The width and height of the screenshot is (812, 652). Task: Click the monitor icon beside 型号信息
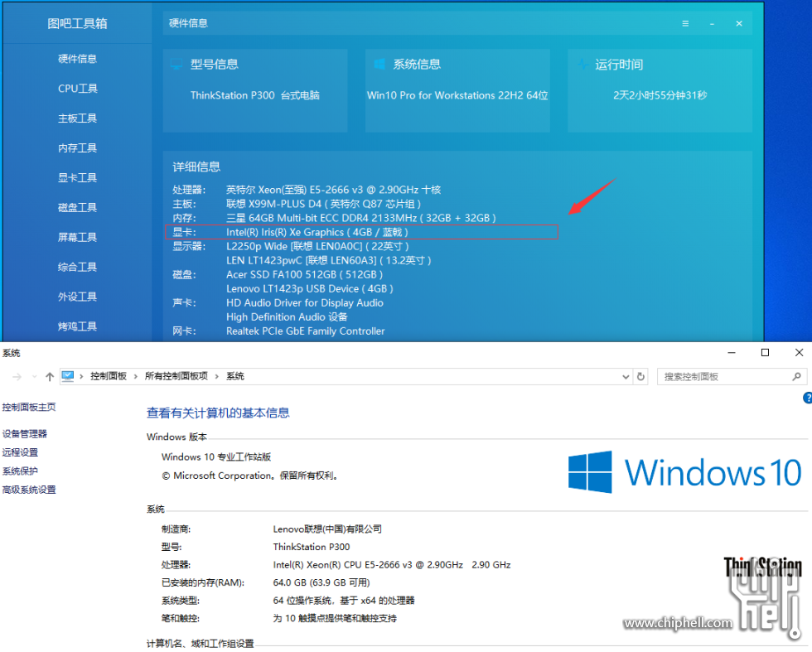pos(176,65)
